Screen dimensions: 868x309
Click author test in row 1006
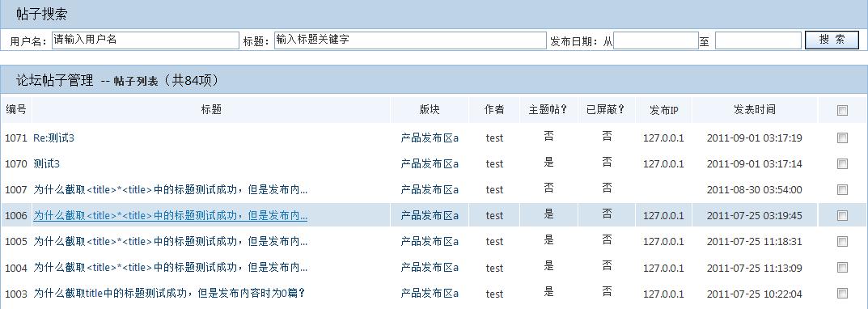494,216
